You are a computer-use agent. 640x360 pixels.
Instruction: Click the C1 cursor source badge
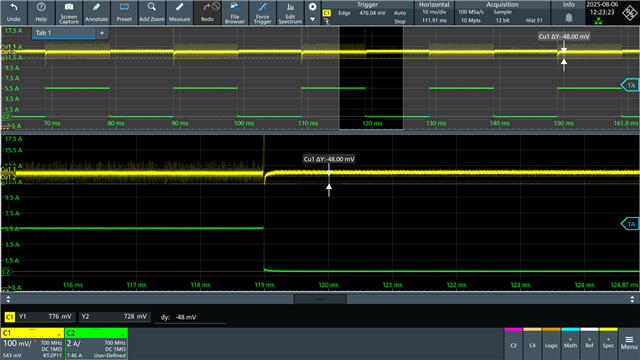coord(9,317)
